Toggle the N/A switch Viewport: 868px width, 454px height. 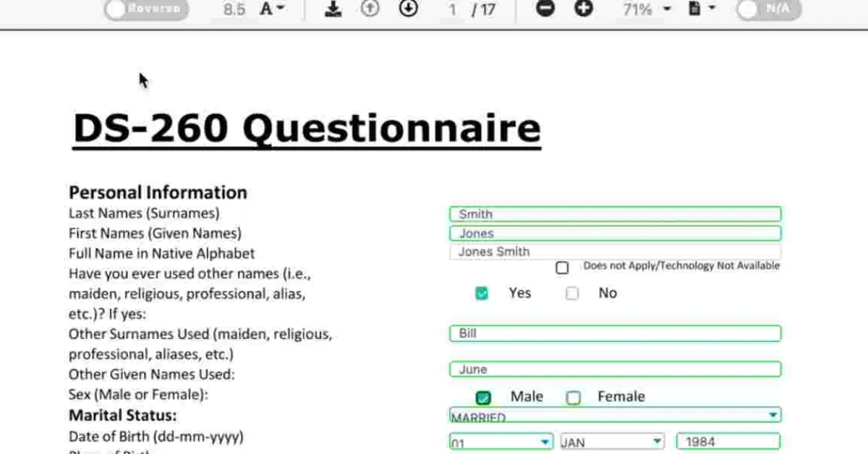tap(768, 9)
